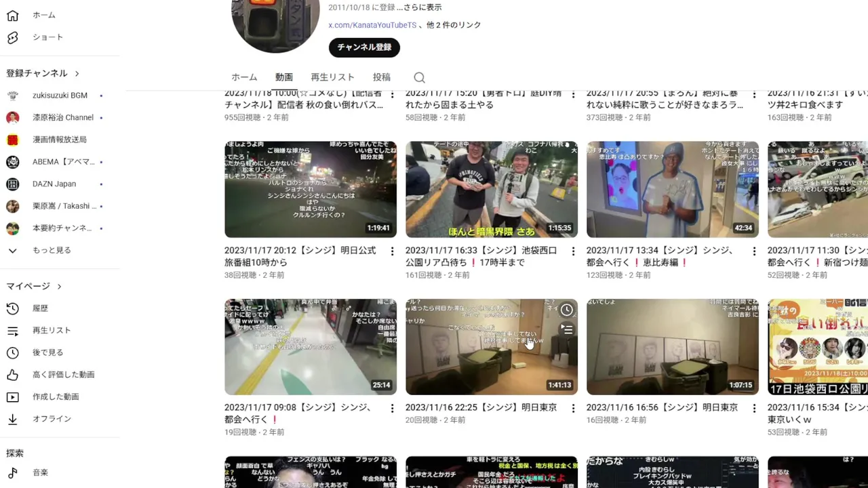The image size is (868, 488).
Task: Open title '2023/11/17 09:08 シンジ、都会へ行く'
Action: pos(298,413)
